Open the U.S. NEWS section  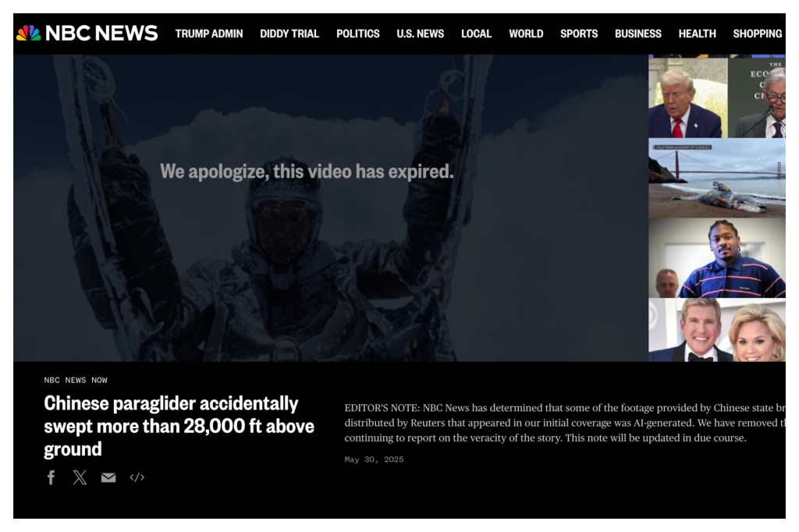click(421, 34)
